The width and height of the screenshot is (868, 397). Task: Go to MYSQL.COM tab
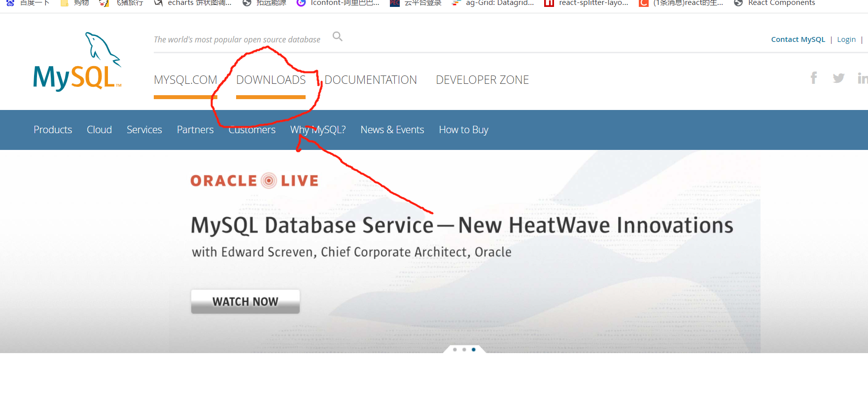pos(185,80)
